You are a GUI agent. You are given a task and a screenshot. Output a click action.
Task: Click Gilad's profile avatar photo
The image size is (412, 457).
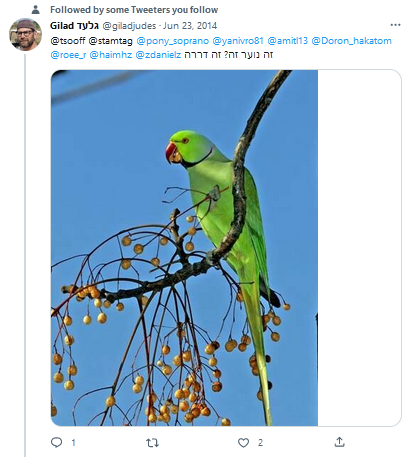coord(25,34)
